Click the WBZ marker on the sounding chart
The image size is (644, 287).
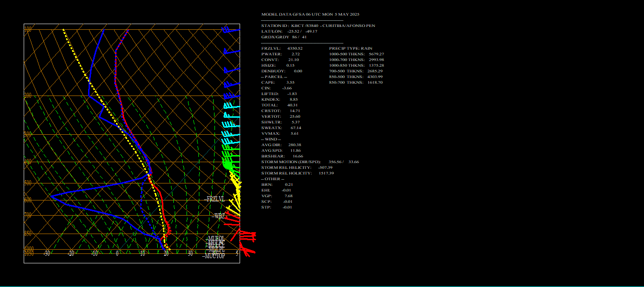pos(218,216)
